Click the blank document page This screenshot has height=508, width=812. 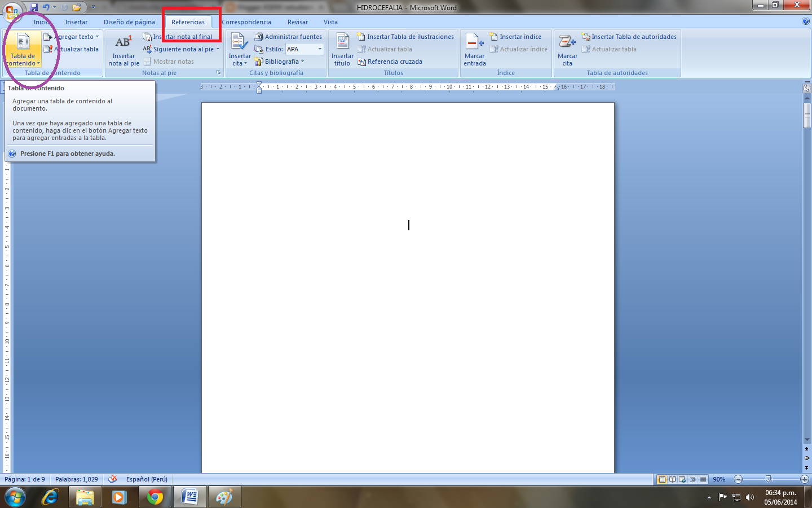[x=408, y=288]
